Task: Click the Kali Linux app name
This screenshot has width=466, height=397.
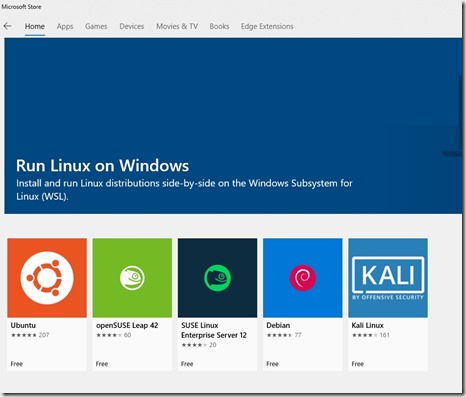Action: pos(367,325)
